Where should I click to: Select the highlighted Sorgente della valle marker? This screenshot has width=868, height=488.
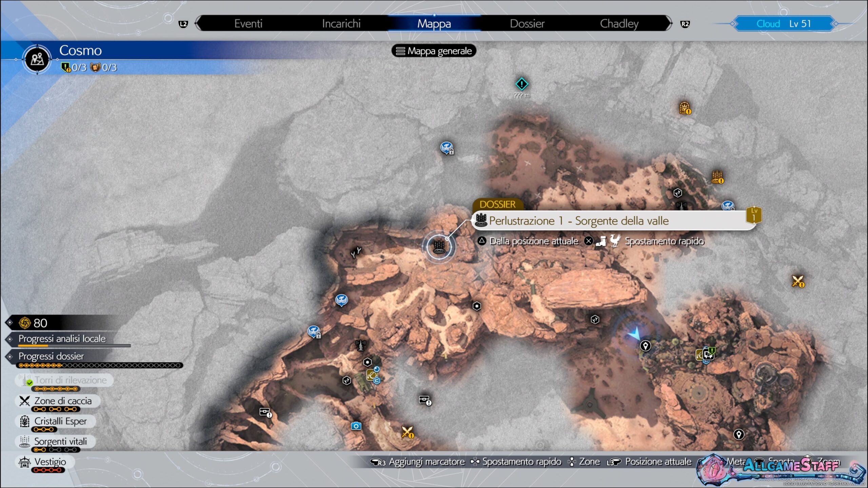[439, 246]
